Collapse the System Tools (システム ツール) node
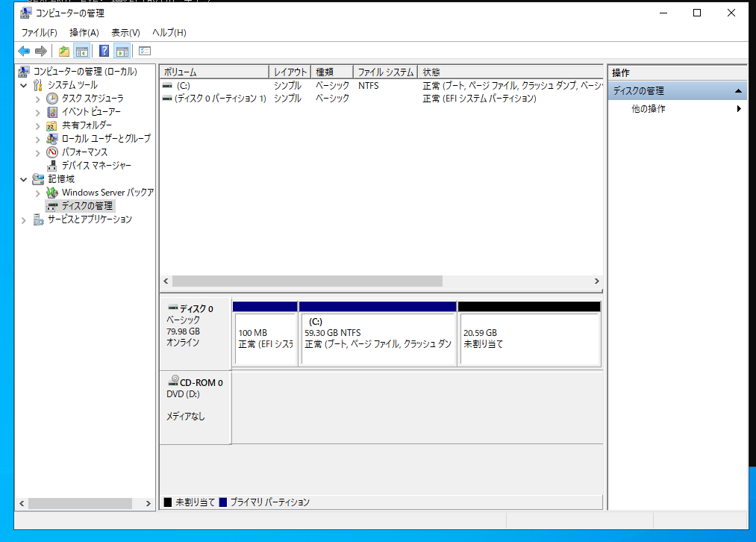Image resolution: width=756 pixels, height=542 pixels. [x=25, y=85]
